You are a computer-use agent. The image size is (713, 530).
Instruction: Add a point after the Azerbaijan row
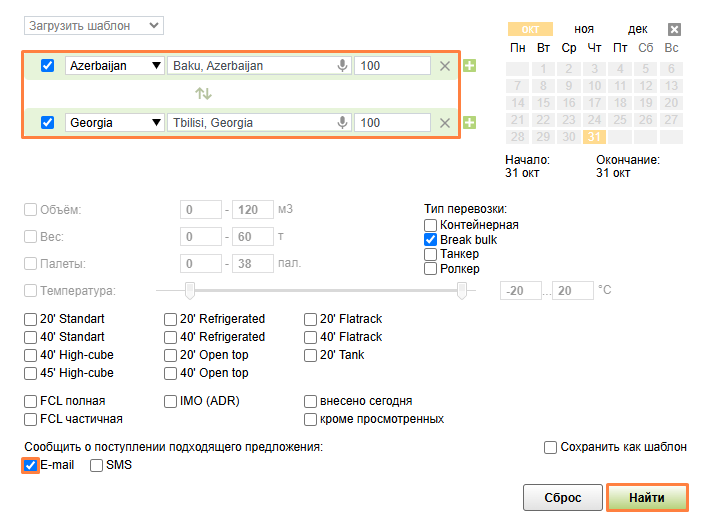(470, 66)
